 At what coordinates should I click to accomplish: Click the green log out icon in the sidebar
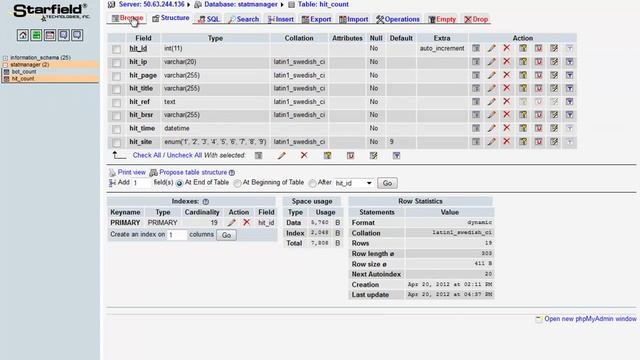(36, 35)
